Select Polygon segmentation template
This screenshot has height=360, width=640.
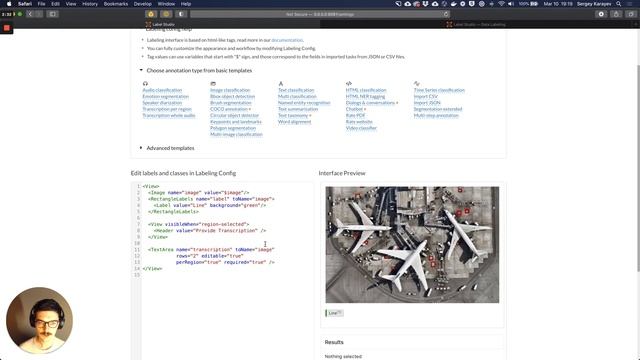coord(233,128)
